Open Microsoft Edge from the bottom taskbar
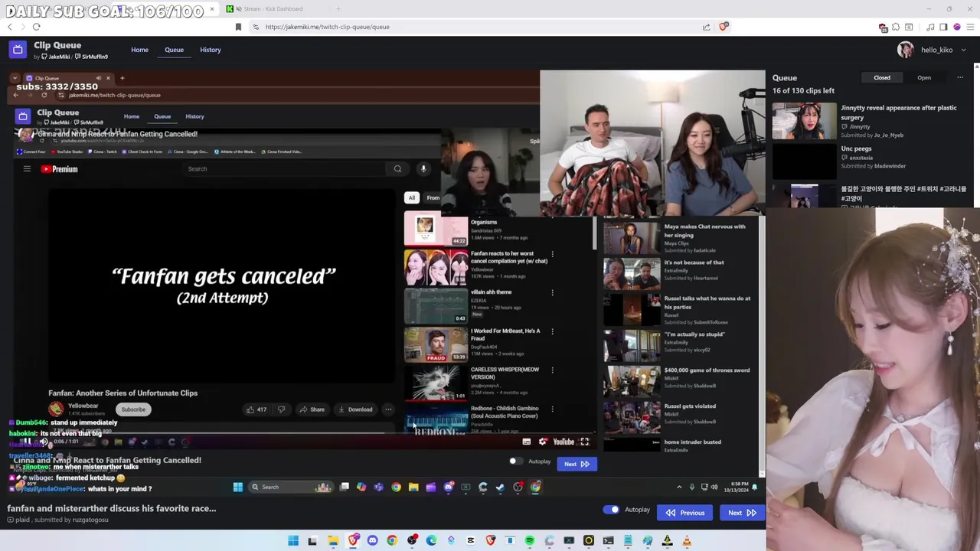Image resolution: width=980 pixels, height=551 pixels. pos(431,541)
